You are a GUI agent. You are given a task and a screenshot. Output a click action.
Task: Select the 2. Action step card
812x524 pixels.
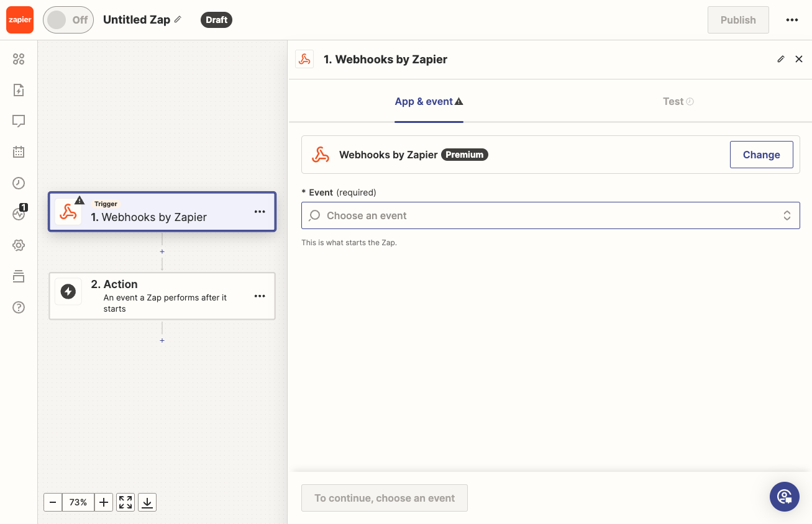(x=162, y=296)
